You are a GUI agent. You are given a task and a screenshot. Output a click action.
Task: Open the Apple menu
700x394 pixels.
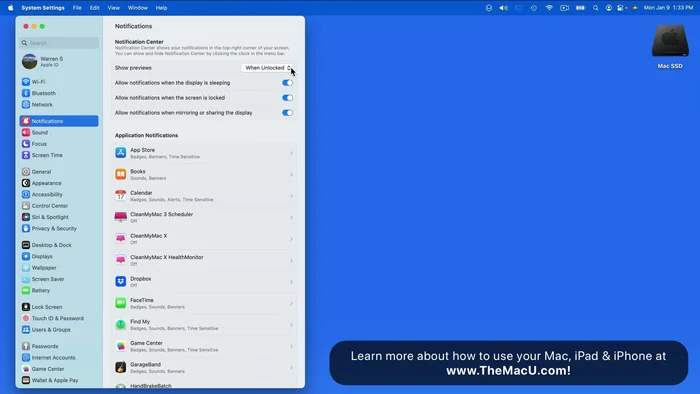tap(11, 8)
